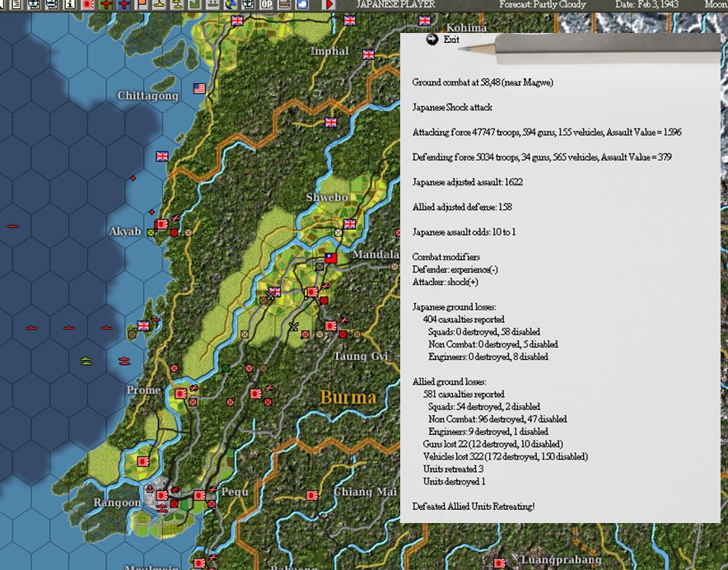Image resolution: width=728 pixels, height=570 pixels.
Task: Select the British flag on coastal island
Action: pyautogui.click(x=143, y=325)
